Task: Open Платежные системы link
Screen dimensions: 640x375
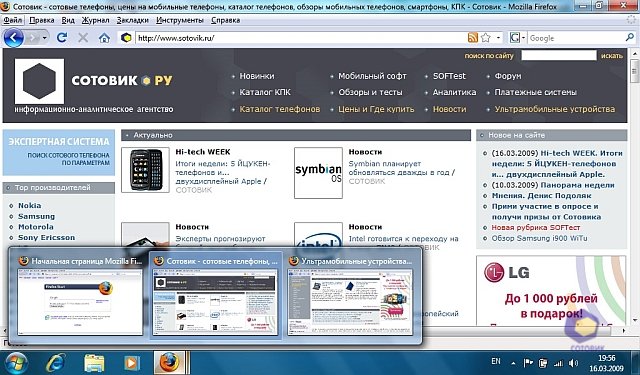Action: coord(536,92)
